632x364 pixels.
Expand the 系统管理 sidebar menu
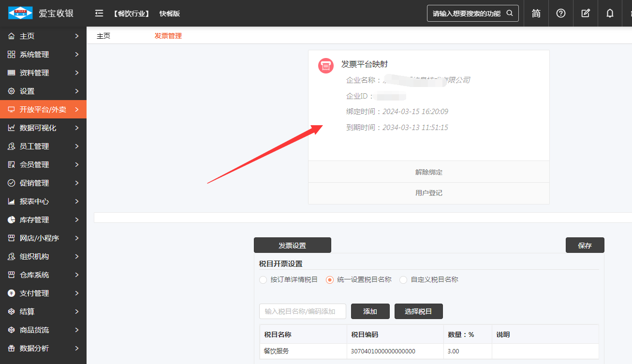tap(43, 55)
